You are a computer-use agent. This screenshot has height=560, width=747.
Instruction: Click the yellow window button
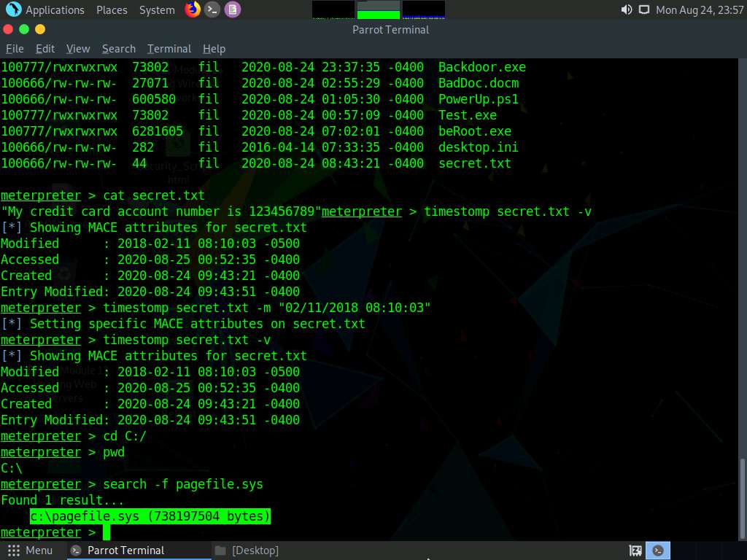(41, 29)
